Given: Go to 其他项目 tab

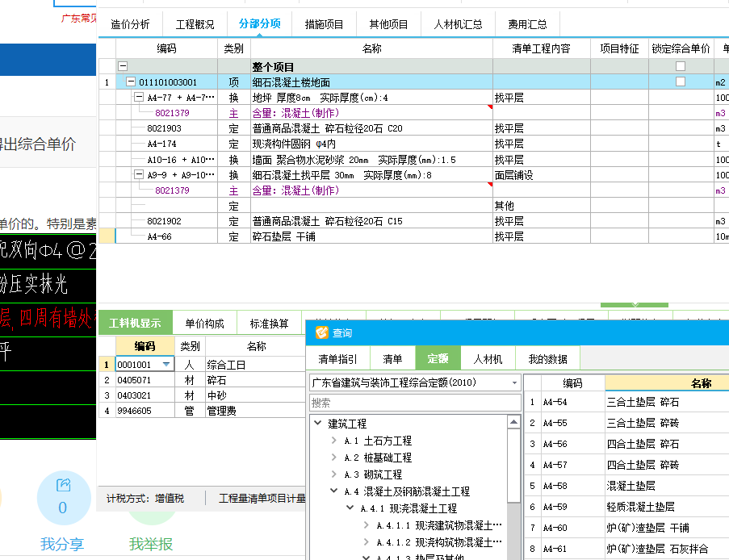Looking at the screenshot, I should (388, 24).
